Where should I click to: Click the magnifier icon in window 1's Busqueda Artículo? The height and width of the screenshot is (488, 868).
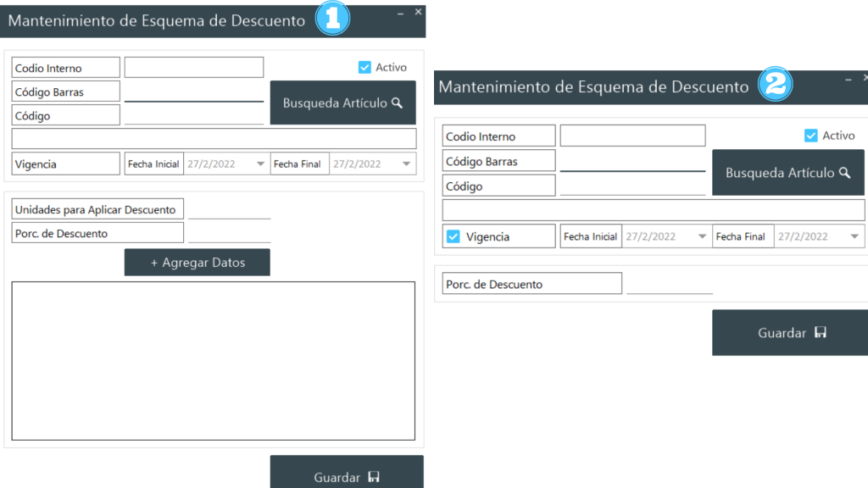397,103
